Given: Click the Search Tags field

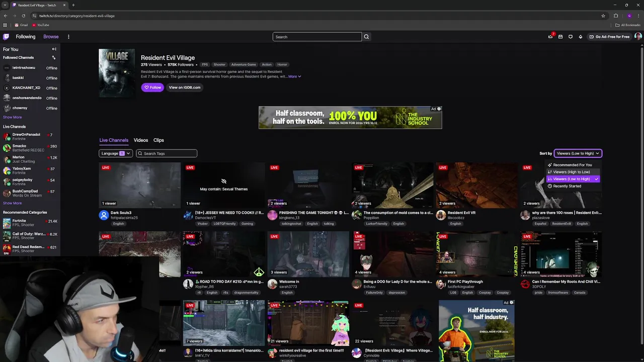Looking at the screenshot, I should (x=167, y=153).
